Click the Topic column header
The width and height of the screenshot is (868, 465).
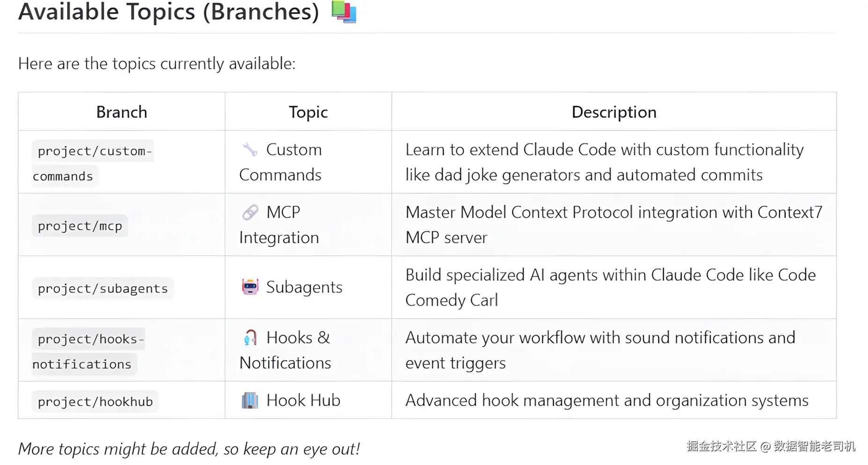click(x=308, y=112)
